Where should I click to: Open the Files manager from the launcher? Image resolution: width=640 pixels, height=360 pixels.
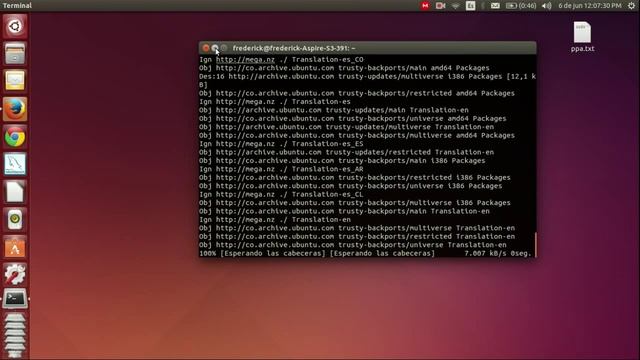click(15, 53)
